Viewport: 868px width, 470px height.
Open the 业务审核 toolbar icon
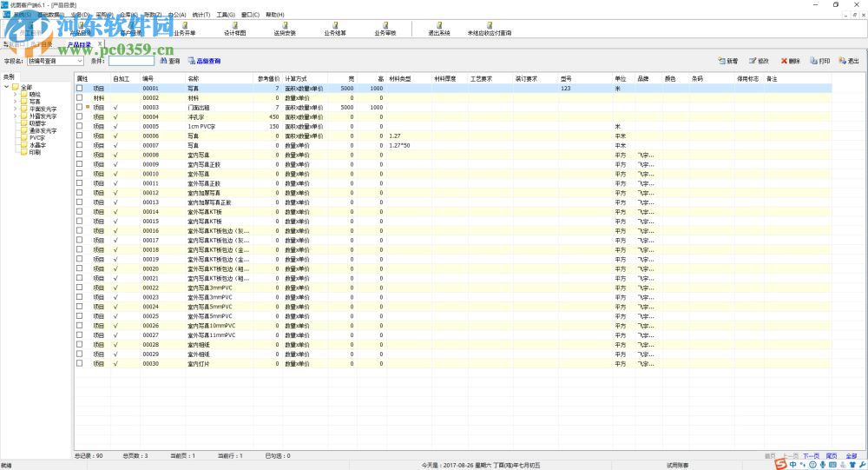point(385,25)
